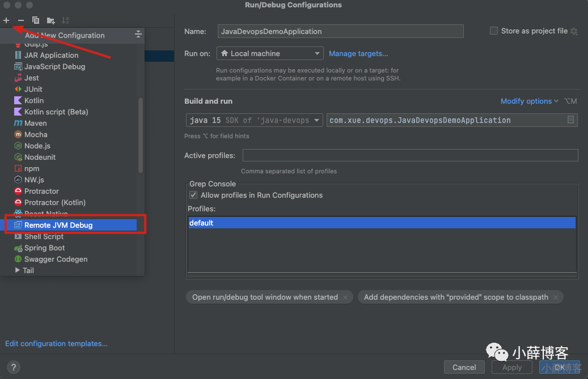Collapse the Add New Configuration popup header icon
The width and height of the screenshot is (588, 379).
point(138,35)
